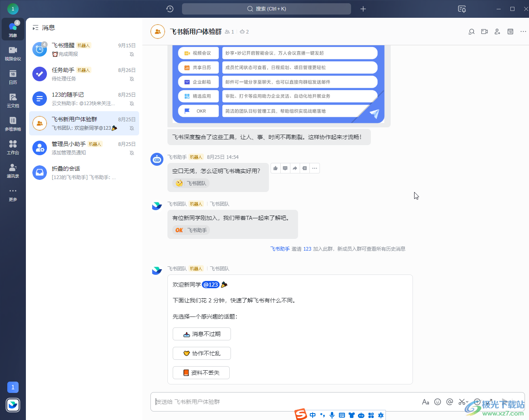The width and height of the screenshot is (529, 420).
Task: Click the green user avatar at top-left
Action: [13, 8]
